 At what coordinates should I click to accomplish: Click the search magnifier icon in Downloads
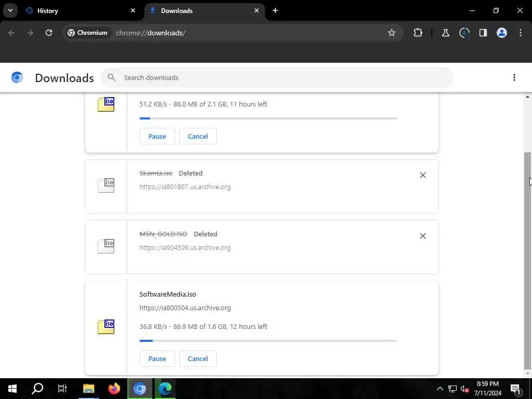[x=111, y=78]
